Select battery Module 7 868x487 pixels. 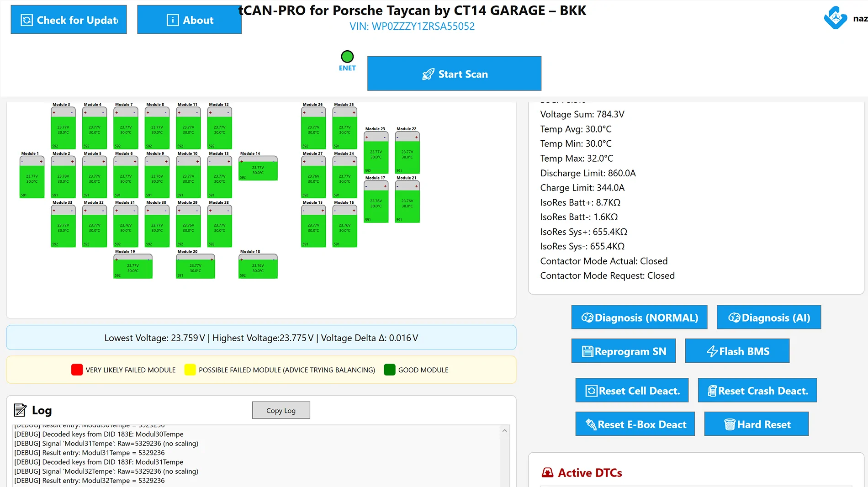click(x=126, y=128)
